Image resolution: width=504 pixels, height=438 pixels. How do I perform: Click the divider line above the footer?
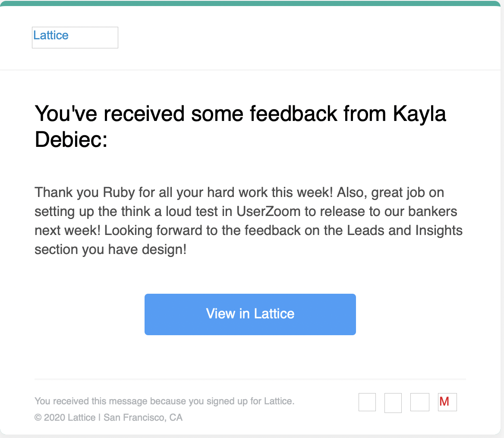[x=250, y=379]
